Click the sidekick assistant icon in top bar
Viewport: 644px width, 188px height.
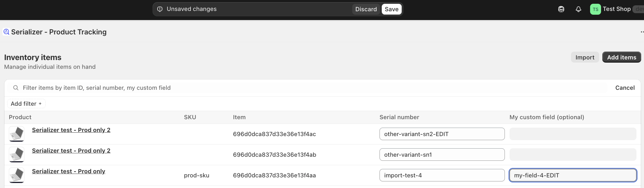coord(561,9)
